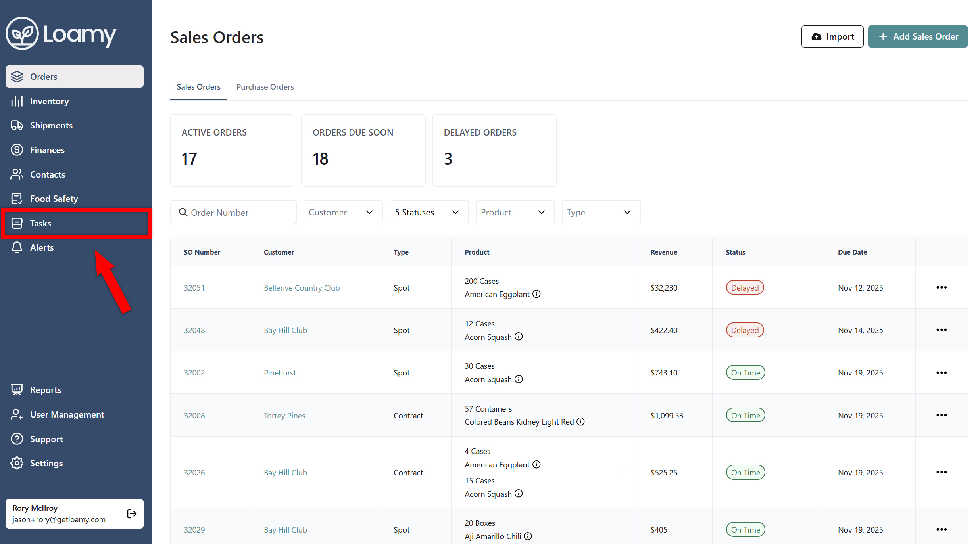
Task: Click the info icon next to Colored Beans Kidney Light Red
Action: (580, 421)
